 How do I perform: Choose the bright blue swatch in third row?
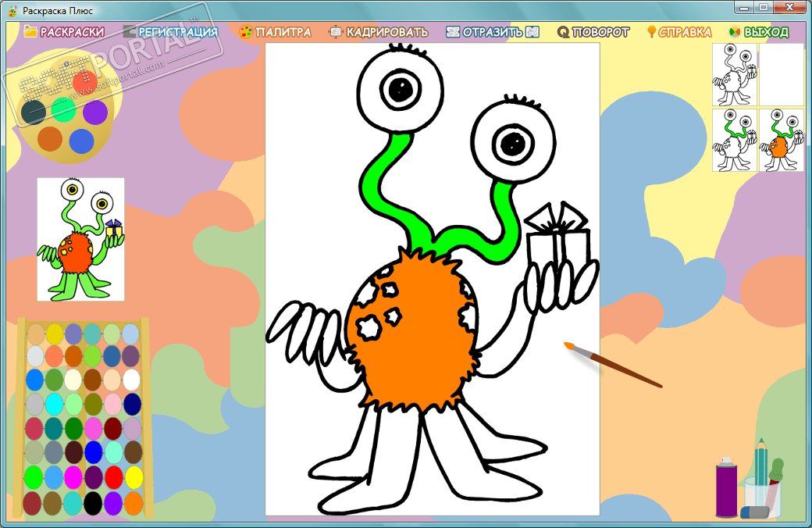pyautogui.click(x=35, y=380)
